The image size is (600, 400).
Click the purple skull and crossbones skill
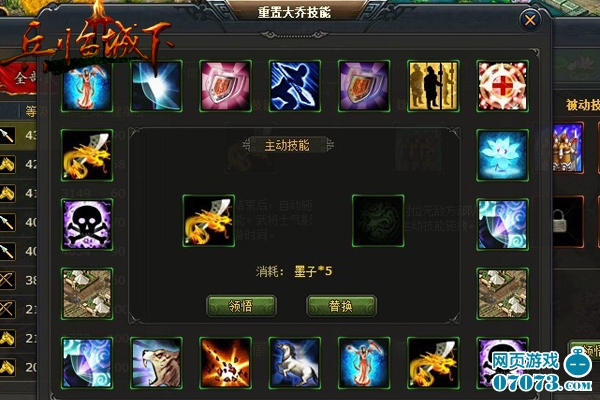[87, 225]
